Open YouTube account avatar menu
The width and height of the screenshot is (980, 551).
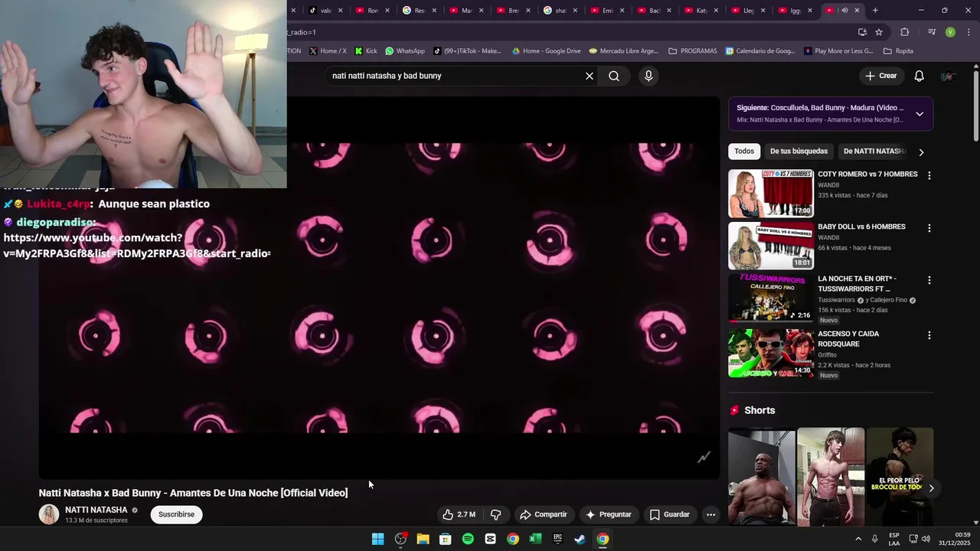pyautogui.click(x=948, y=76)
